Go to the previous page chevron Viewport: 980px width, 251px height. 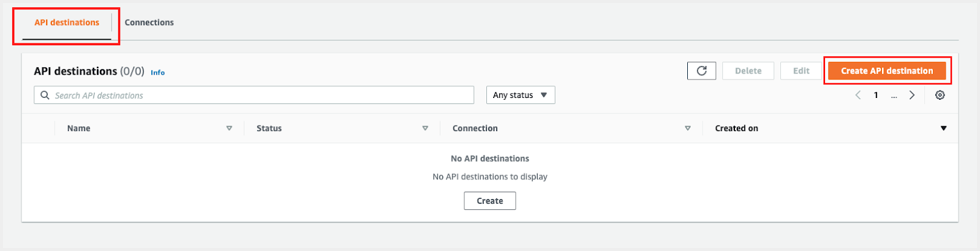click(x=858, y=95)
